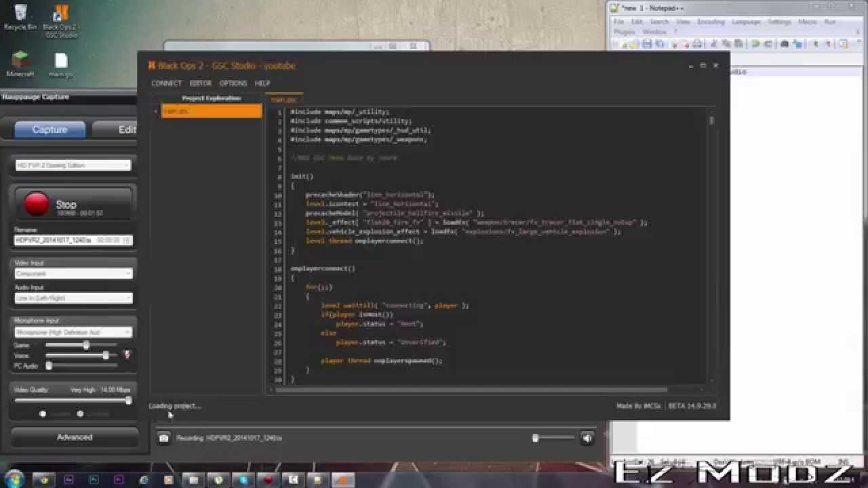
Task: Select the left radio option below Video Quality
Action: tap(43, 413)
